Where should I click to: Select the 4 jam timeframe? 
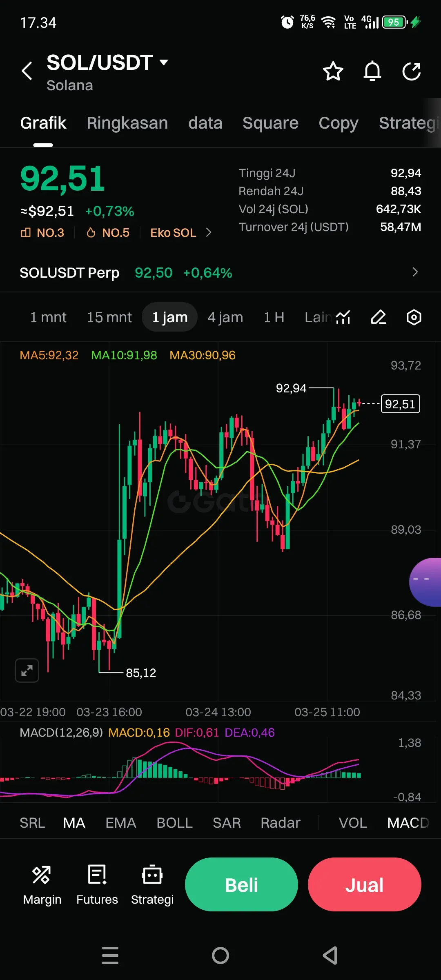[225, 317]
